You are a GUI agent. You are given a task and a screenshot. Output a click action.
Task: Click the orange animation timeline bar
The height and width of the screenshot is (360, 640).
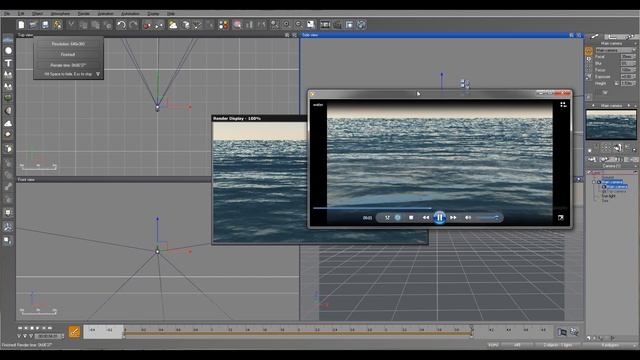click(298, 333)
